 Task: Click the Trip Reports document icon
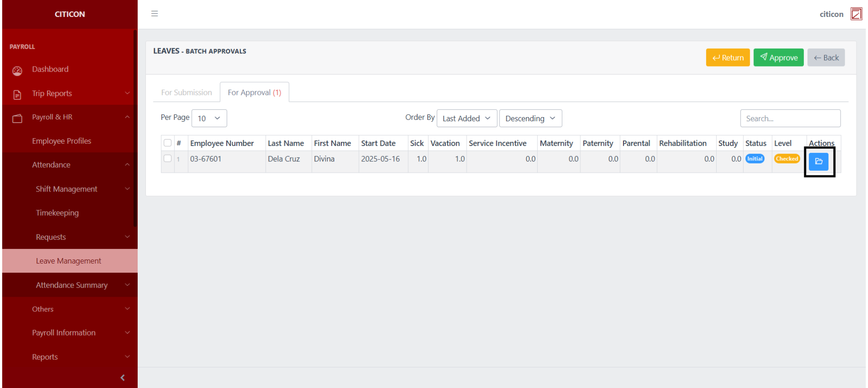tap(17, 95)
